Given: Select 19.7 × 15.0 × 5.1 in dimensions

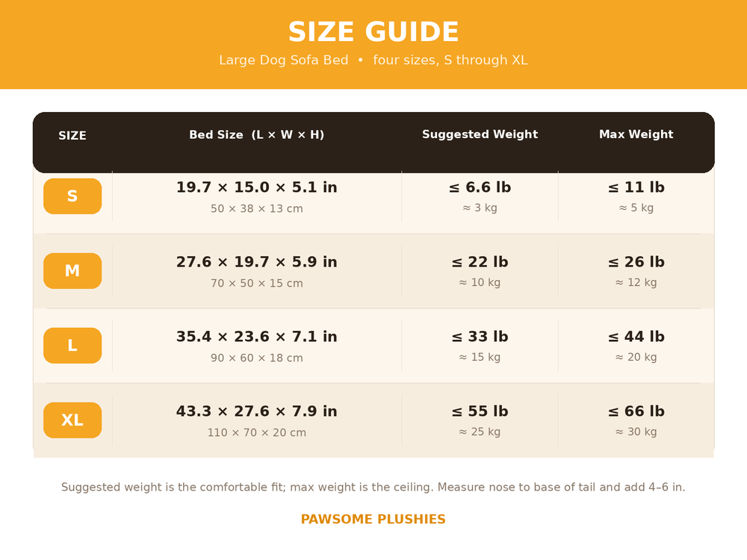Looking at the screenshot, I should pos(257,187).
